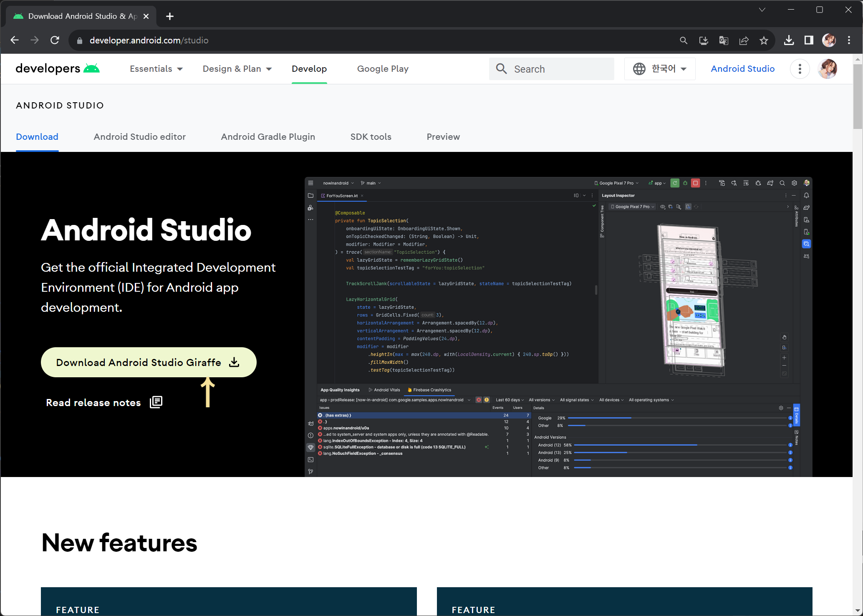Switch to the SDK tools tab
This screenshot has width=863, height=616.
[x=371, y=137]
